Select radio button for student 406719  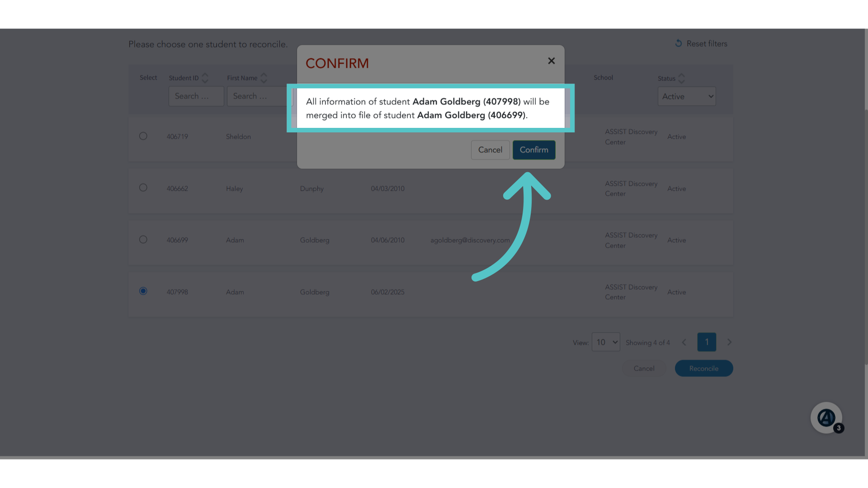143,136
